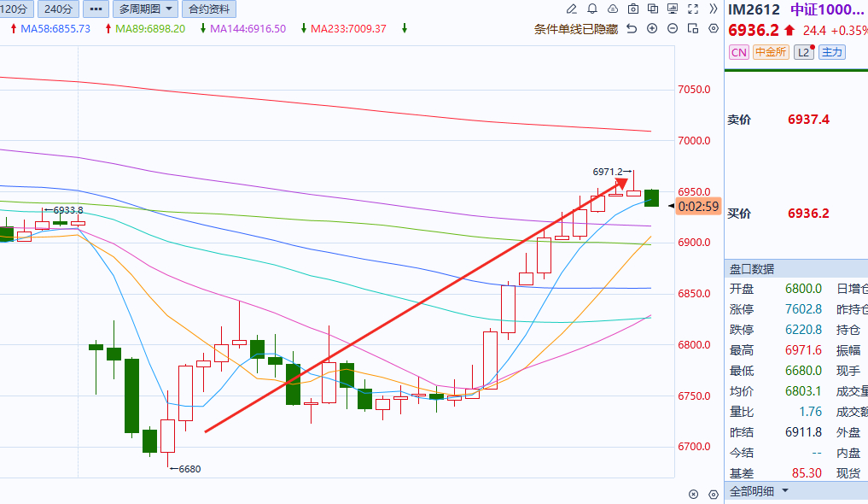Click the cloud sync icon

point(613,9)
